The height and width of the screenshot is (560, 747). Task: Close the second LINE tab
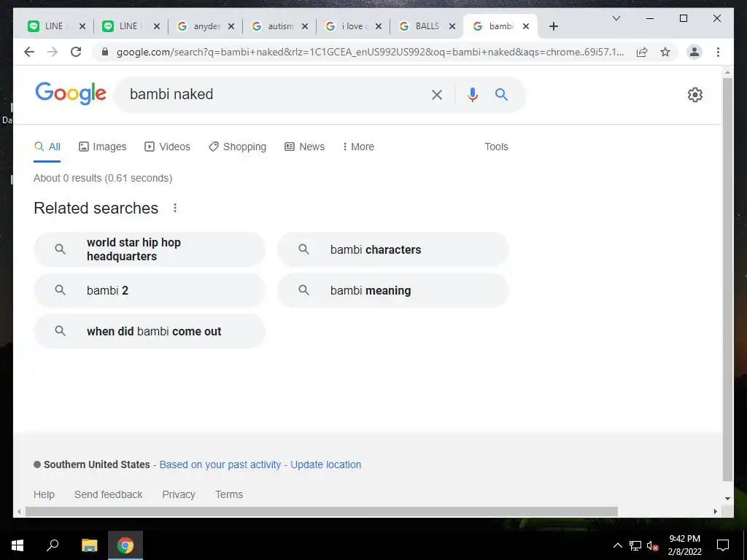click(157, 26)
